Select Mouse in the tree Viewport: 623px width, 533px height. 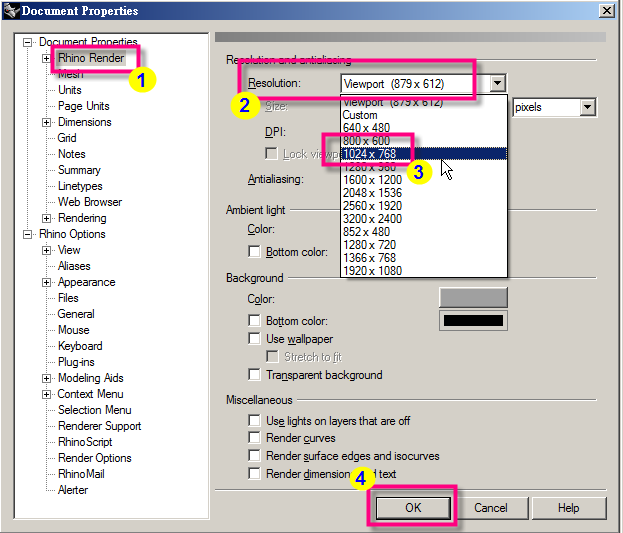click(74, 330)
